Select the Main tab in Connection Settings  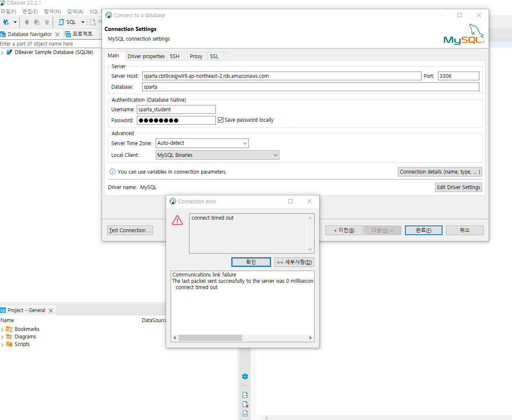click(113, 56)
